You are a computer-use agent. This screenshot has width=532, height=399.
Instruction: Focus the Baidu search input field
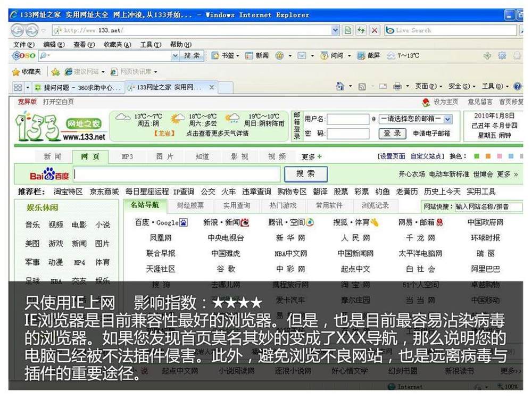[x=177, y=174]
